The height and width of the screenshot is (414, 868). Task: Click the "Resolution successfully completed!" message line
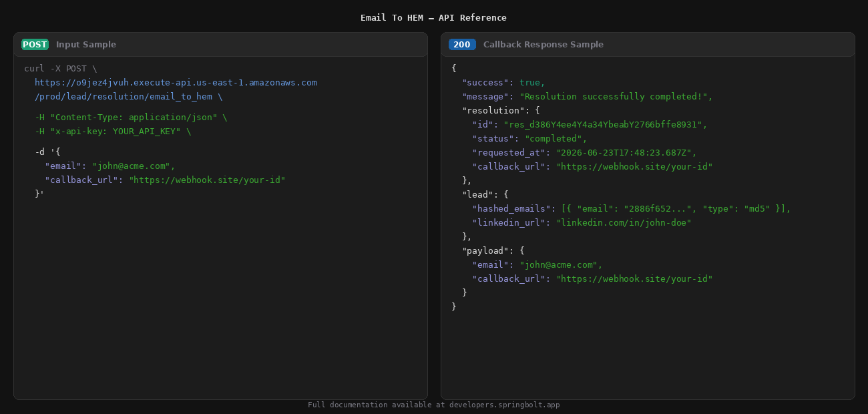point(588,97)
